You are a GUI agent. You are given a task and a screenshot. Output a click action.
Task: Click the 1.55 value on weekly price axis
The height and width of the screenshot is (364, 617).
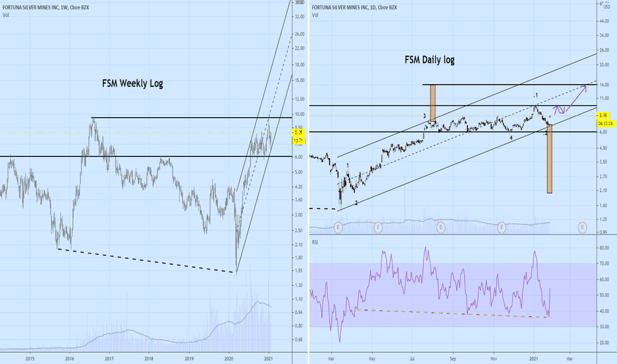click(x=299, y=271)
